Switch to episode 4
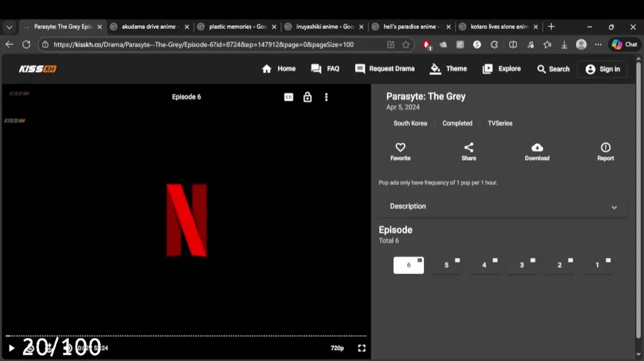644x361 pixels. pyautogui.click(x=484, y=265)
